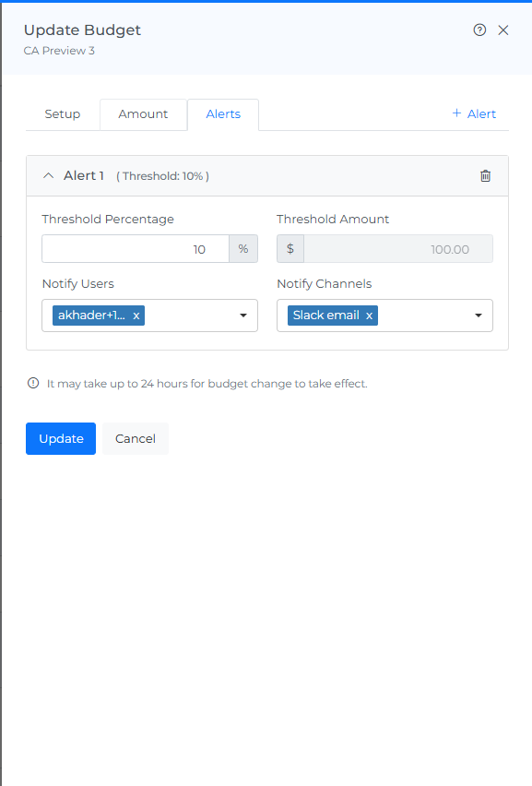
Task: Click the plus icon to add an alert
Action: click(x=456, y=113)
